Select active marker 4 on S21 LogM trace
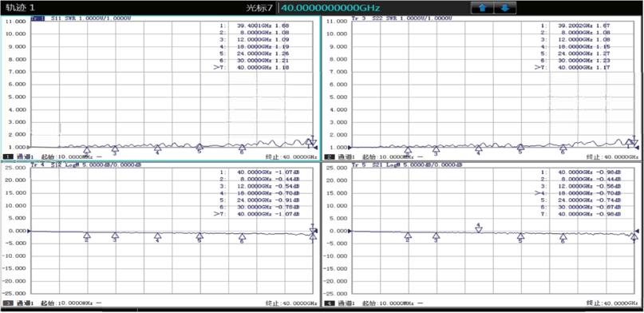The image size is (644, 313). click(478, 229)
